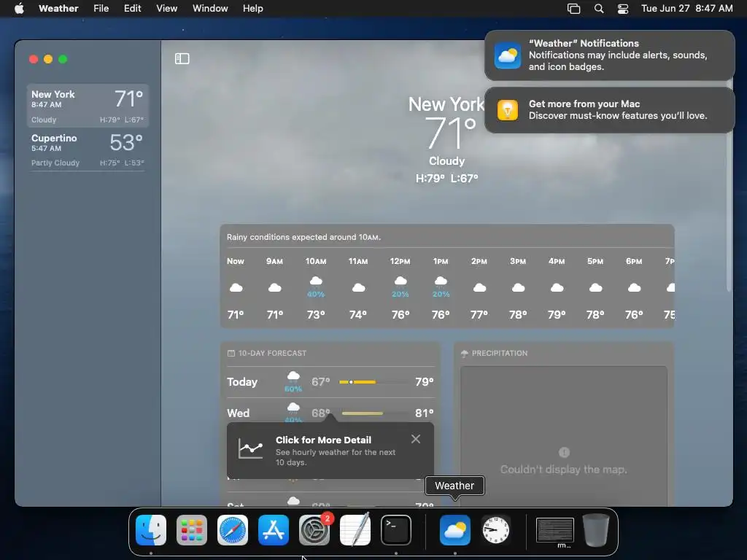
Task: Click the Wed temperature range bar
Action: pos(373,413)
